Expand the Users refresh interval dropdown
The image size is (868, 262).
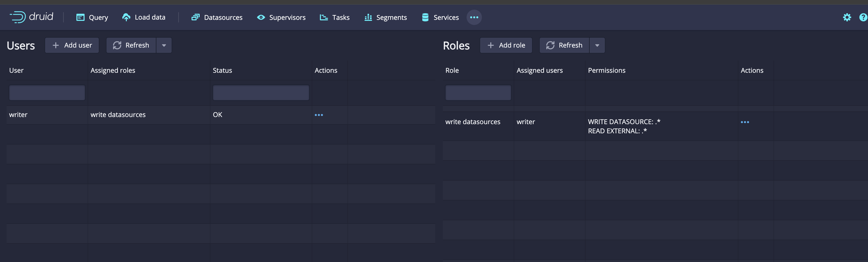164,45
